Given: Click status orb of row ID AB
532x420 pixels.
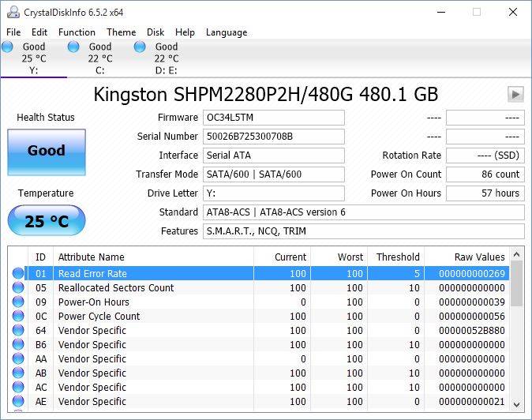Looking at the screenshot, I should coord(18,373).
